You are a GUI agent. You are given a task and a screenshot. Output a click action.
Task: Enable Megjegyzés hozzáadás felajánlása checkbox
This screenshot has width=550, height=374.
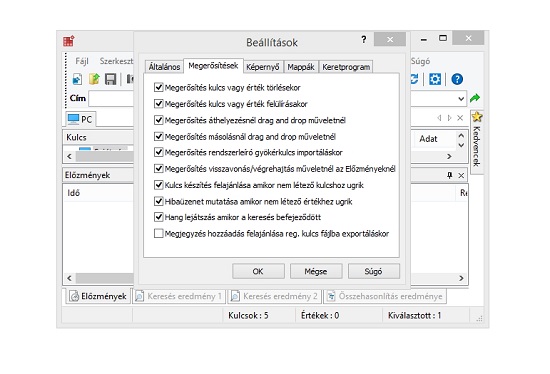click(159, 233)
